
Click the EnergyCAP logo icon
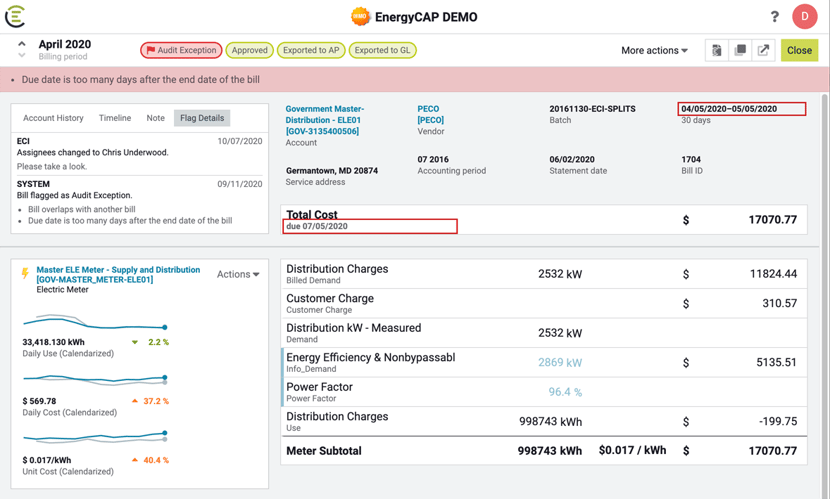(x=15, y=16)
